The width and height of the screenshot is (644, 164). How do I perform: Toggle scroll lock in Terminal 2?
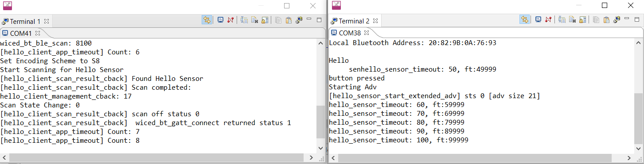(x=583, y=19)
